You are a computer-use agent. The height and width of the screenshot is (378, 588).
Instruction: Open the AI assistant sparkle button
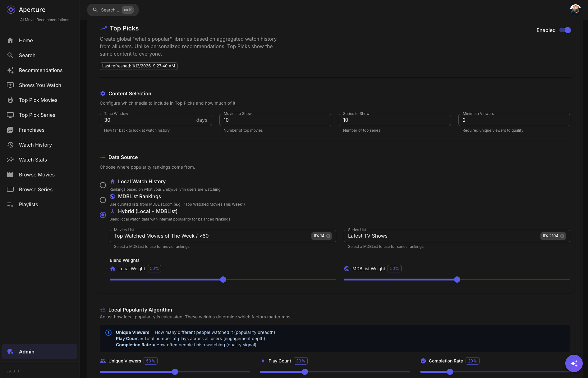[574, 363]
